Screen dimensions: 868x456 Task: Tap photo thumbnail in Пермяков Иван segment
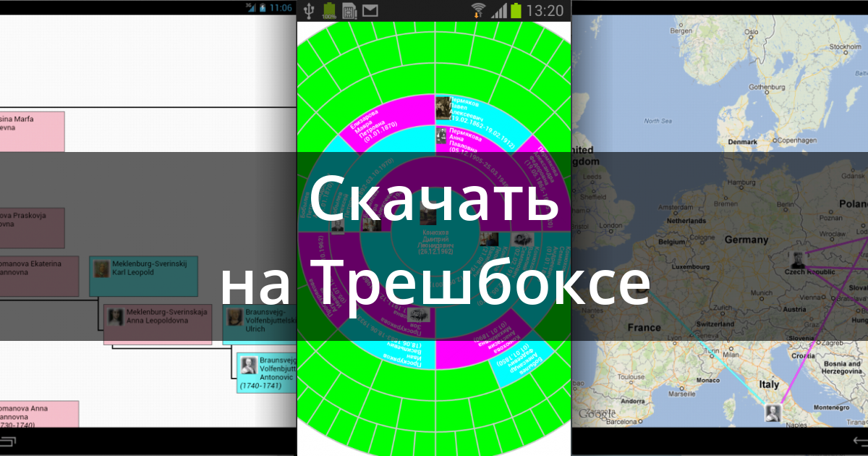(443, 108)
